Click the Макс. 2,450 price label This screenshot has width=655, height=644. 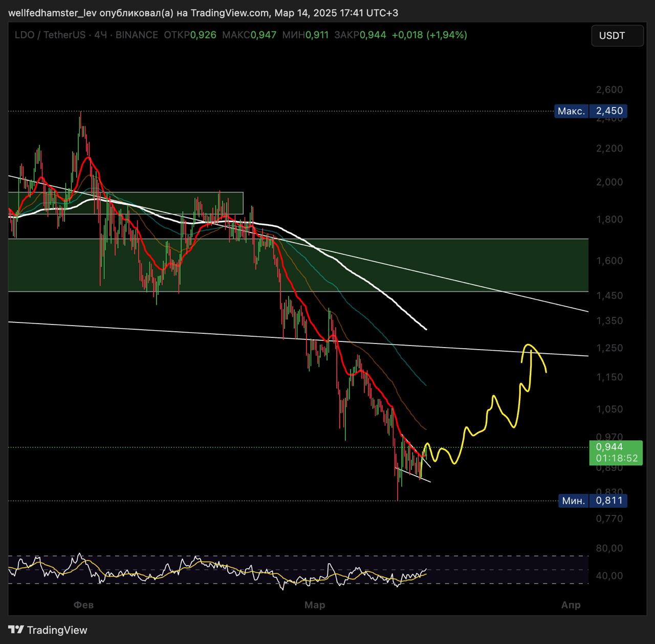591,111
